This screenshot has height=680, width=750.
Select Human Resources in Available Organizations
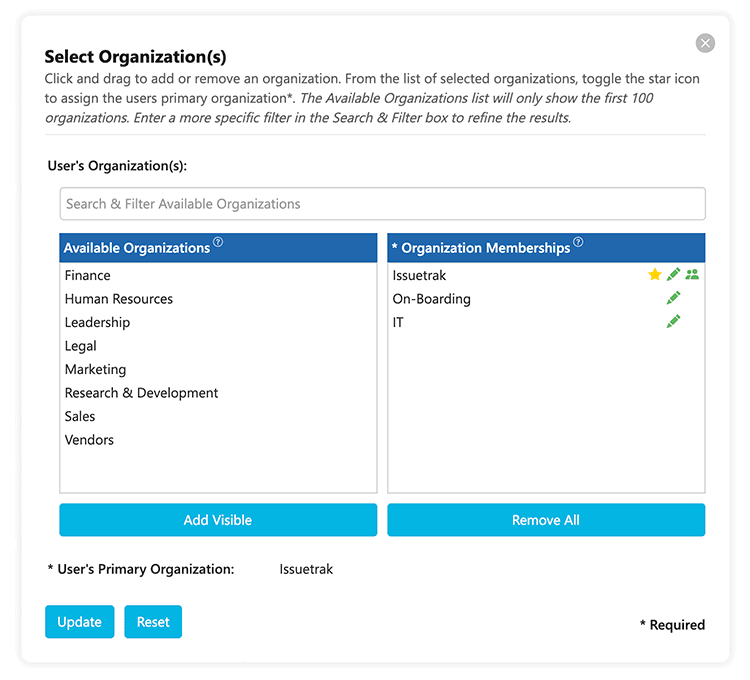click(x=218, y=299)
